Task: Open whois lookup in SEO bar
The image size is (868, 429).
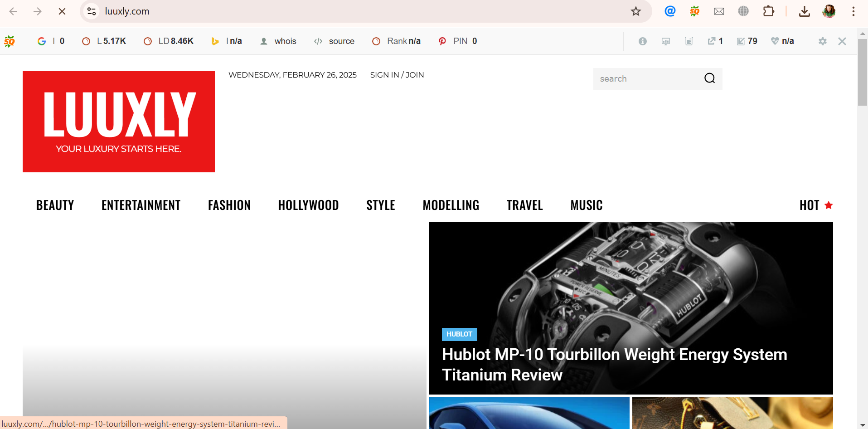Action: 278,41
